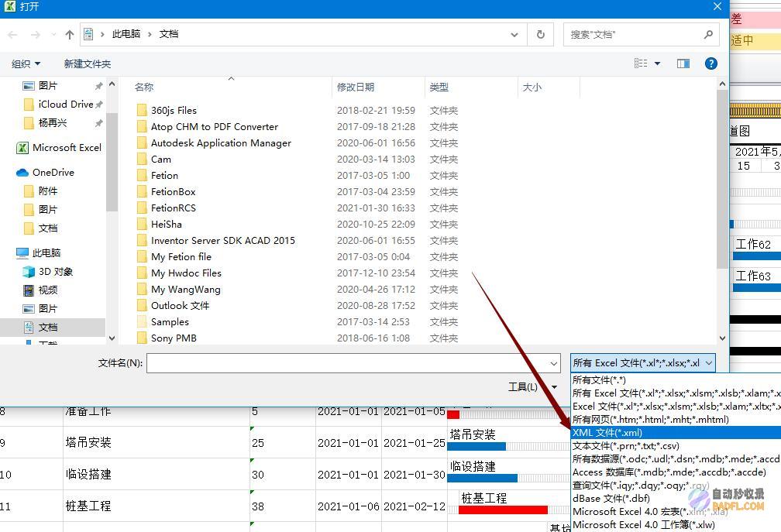Click 此电脑 in the address breadcrumb

(126, 34)
